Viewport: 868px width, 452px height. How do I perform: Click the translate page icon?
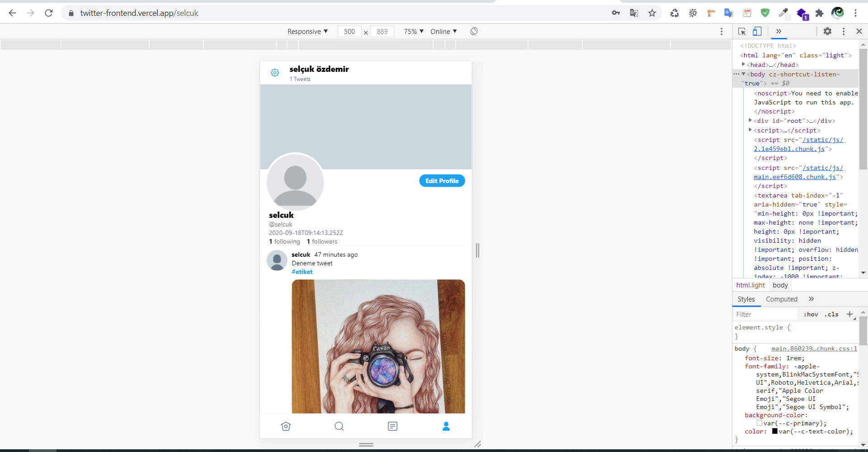634,13
